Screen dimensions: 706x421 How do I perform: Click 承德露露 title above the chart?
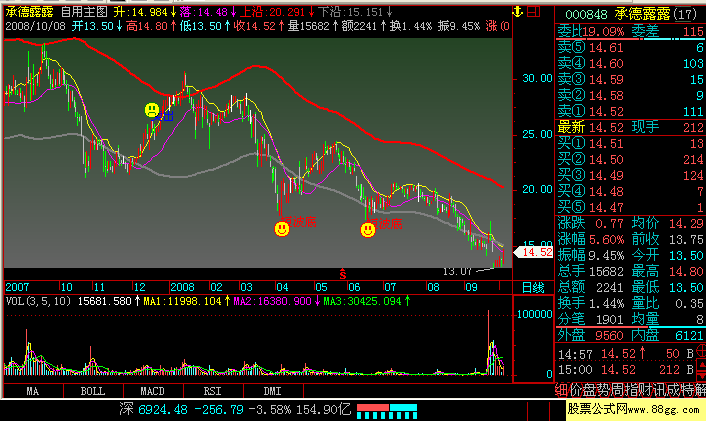coord(29,12)
